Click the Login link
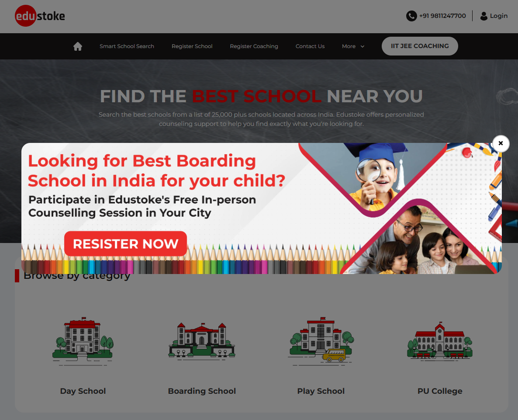This screenshot has width=518, height=420. (498, 16)
